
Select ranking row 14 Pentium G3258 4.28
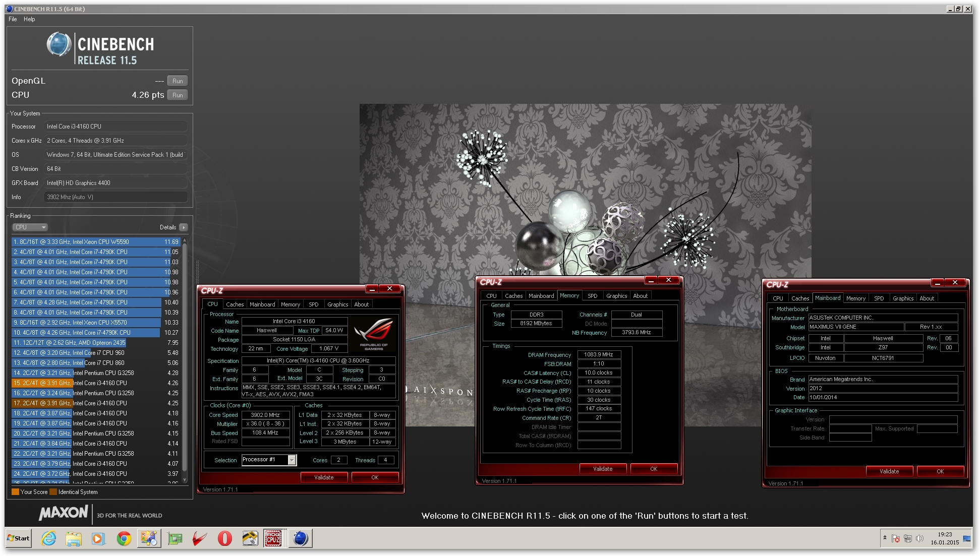[96, 373]
